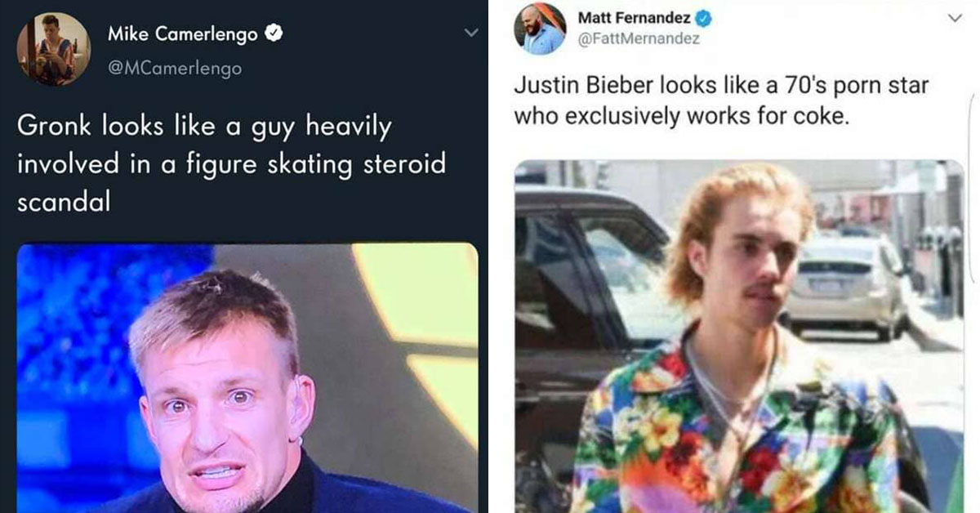Viewport: 980px width, 513px height.
Task: Open the Mike Camerlengo display name
Action: 182,34
